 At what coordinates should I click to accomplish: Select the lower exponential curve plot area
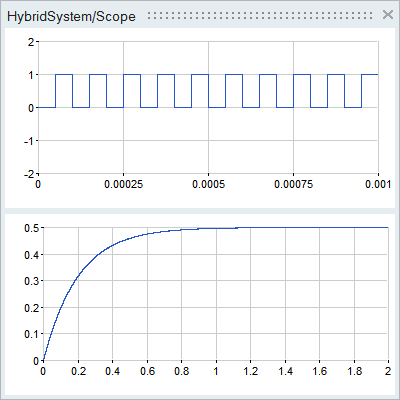(216, 294)
